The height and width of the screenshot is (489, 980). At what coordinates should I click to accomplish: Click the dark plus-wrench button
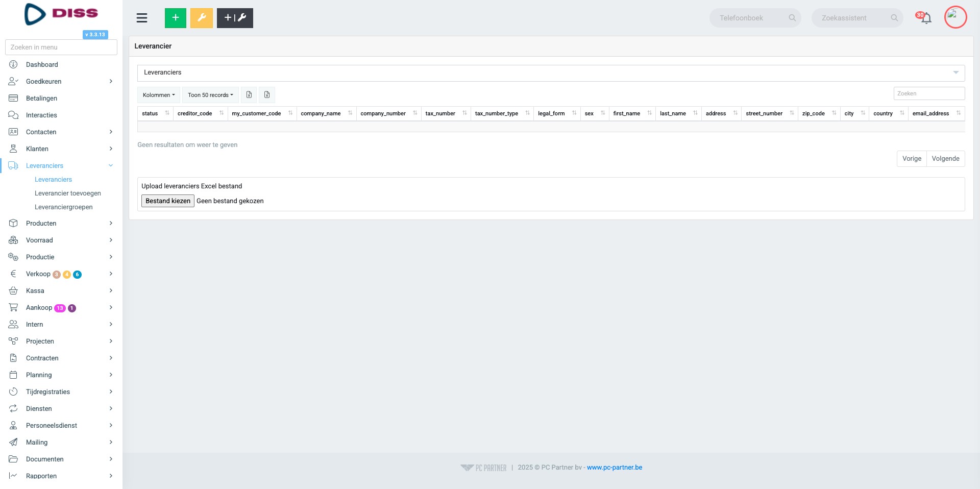(x=235, y=18)
